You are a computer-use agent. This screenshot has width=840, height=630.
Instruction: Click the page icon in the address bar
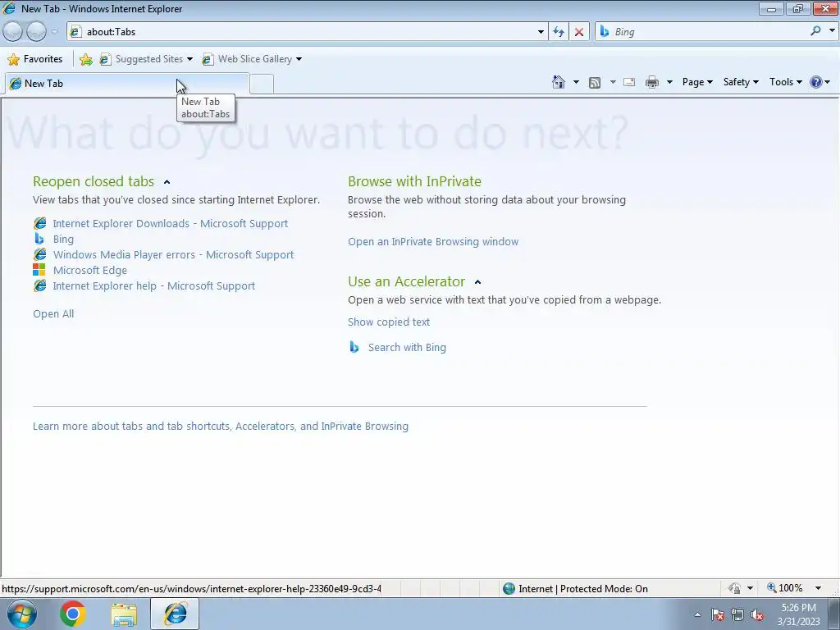click(x=75, y=32)
